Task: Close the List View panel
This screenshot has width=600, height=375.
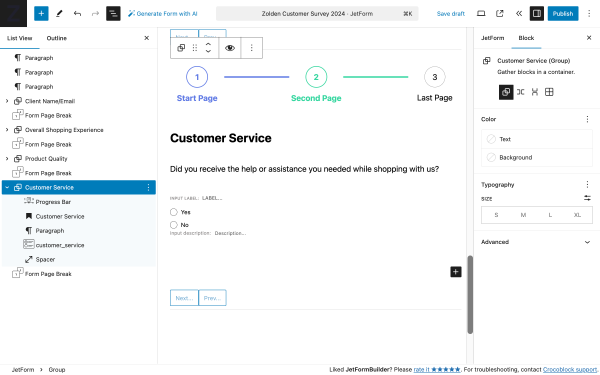Action: (x=147, y=38)
